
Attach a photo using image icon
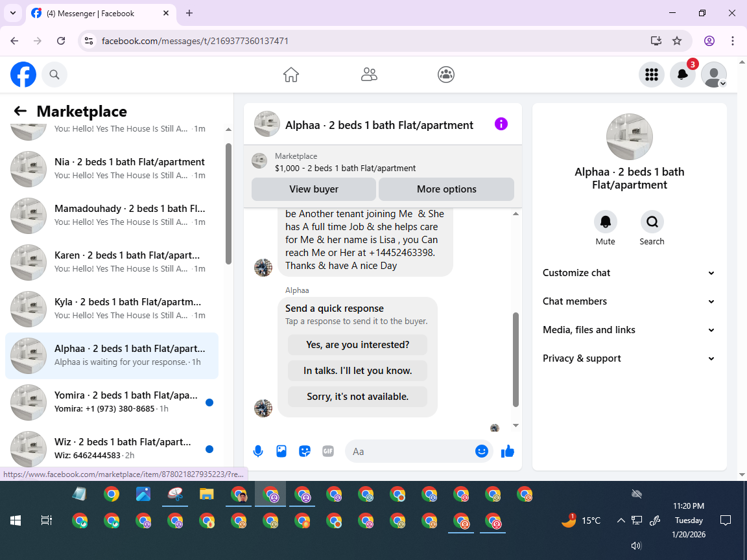(281, 451)
